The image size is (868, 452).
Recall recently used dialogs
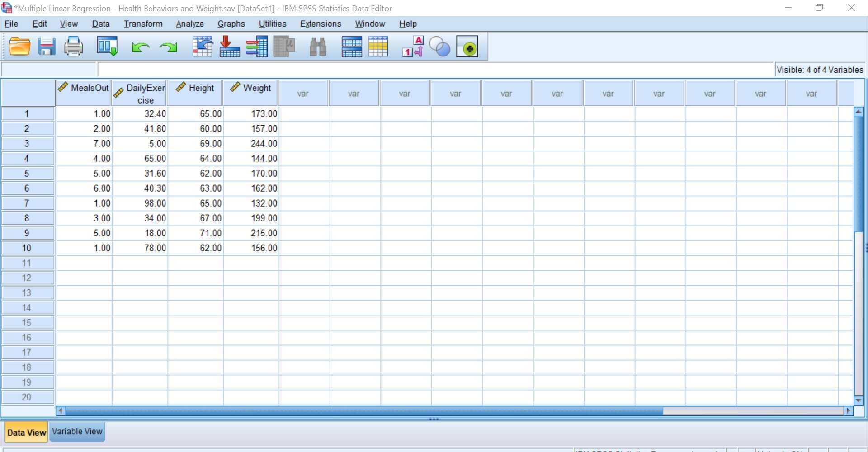107,46
